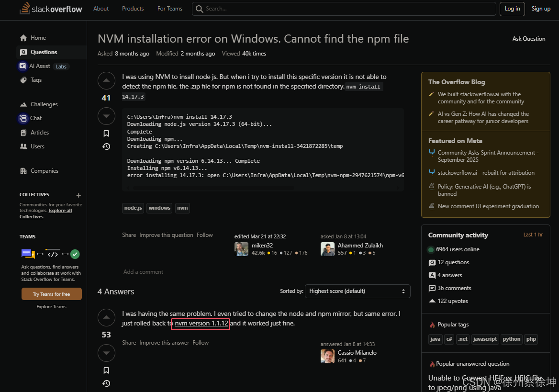Click the search magnifier icon
559x392 pixels.
[x=199, y=9]
